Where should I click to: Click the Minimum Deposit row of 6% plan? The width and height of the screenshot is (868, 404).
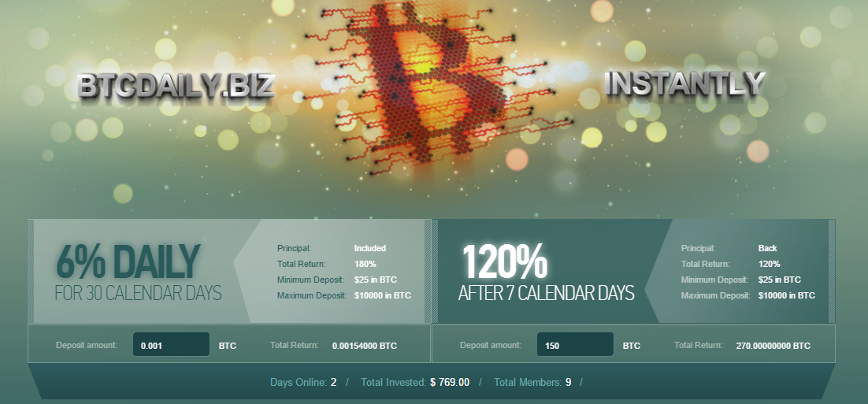[x=336, y=280]
